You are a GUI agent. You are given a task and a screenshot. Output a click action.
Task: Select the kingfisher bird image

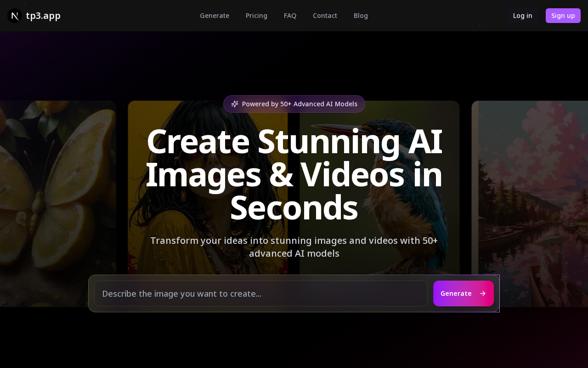[379, 204]
